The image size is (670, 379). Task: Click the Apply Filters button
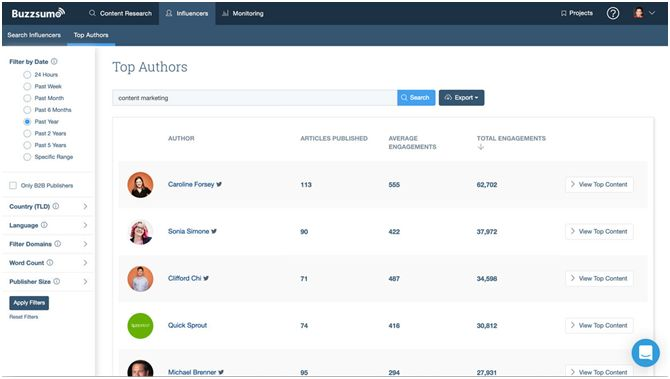(29, 303)
